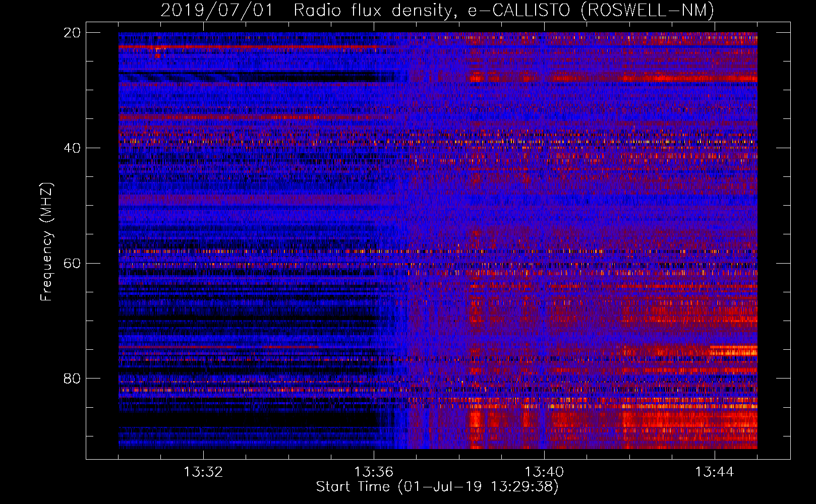The height and width of the screenshot is (504, 816).
Task: Click the plot title "Radio flux density, e-CALLISTO (ROSWELL-NM)"
Action: pos(504,10)
